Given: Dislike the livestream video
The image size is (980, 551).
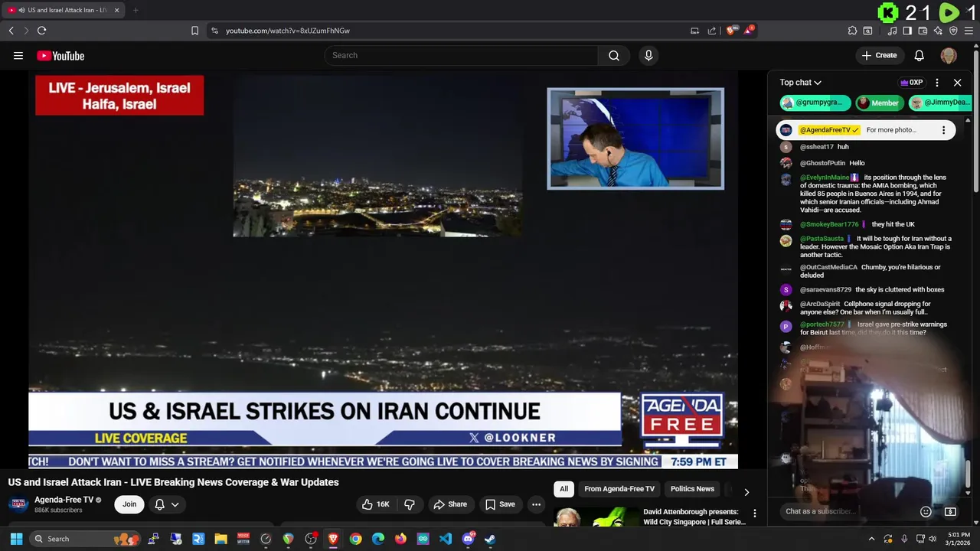Looking at the screenshot, I should tap(410, 504).
